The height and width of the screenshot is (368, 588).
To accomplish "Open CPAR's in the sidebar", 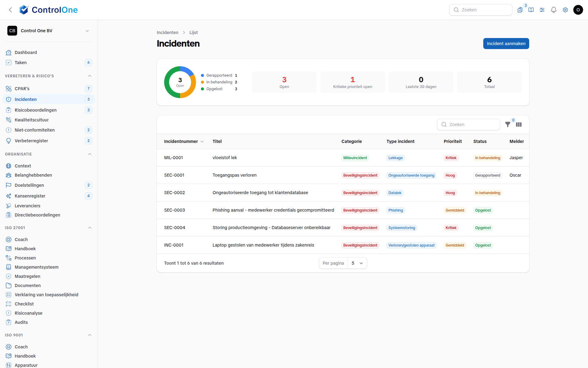I will (x=49, y=89).
